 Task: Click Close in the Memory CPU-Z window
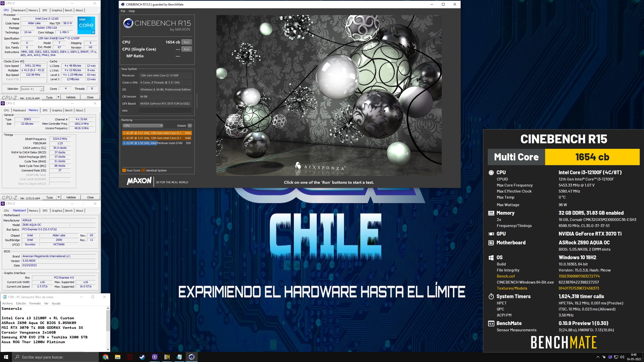[x=90, y=197]
